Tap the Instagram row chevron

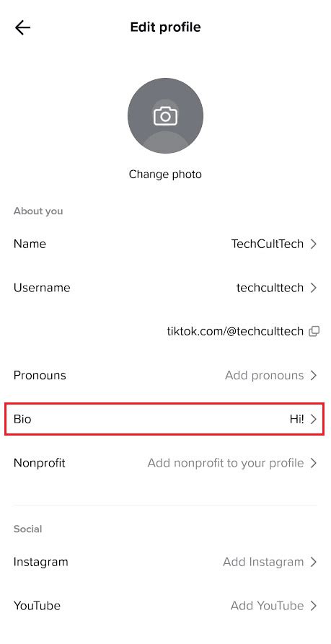point(314,562)
